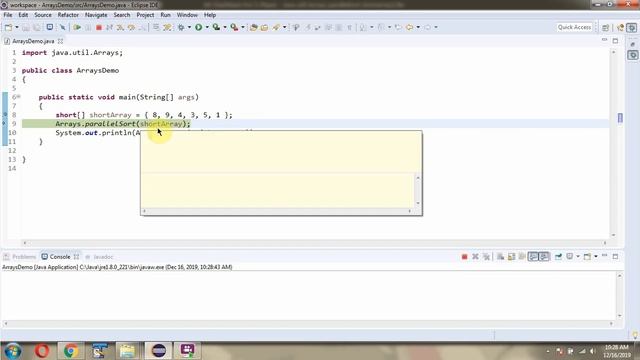Toggle Show Console on Standard Out change

click(533, 257)
